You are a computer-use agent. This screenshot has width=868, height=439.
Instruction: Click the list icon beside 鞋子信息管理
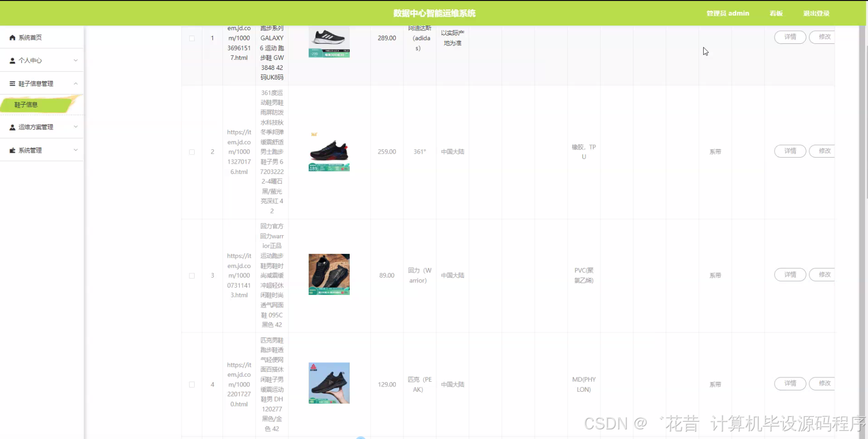click(x=13, y=84)
